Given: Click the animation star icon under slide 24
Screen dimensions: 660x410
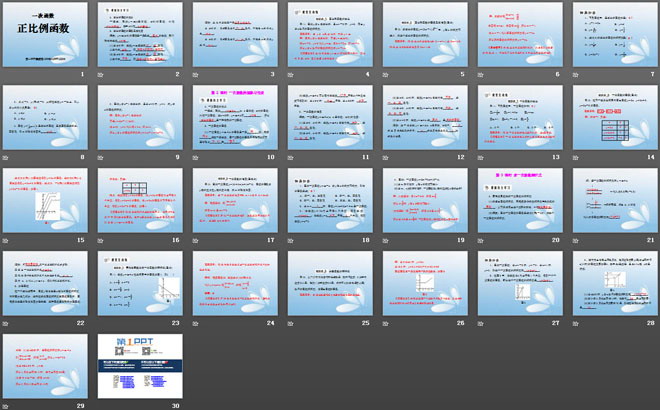Looking at the screenshot, I should 196,324.
